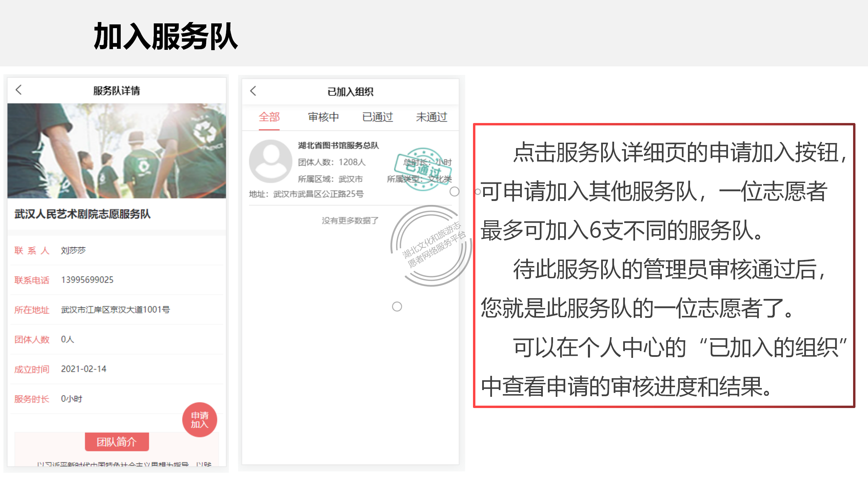Image resolution: width=868 pixels, height=488 pixels.
Task: Click 所属区域：武汉市 in the organization card
Action: [x=330, y=179]
